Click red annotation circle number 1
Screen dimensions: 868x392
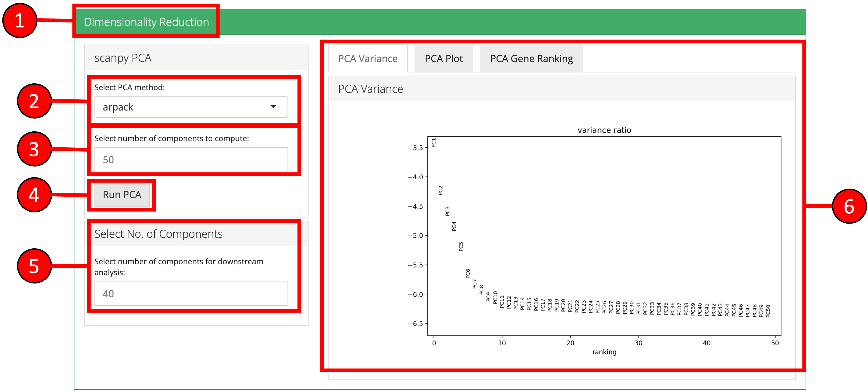19,20
